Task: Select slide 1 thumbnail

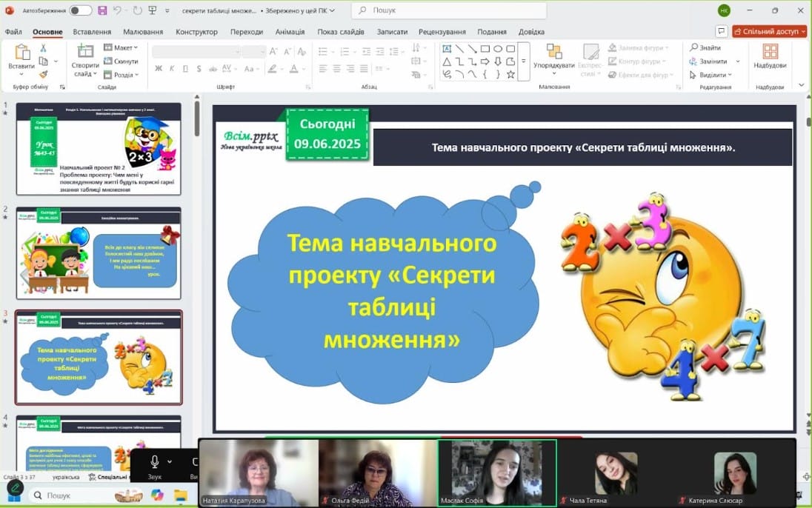Action: click(x=99, y=149)
